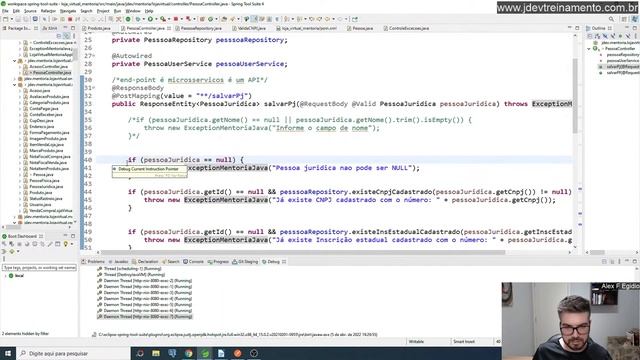This screenshot has width=640, height=360.
Task: Open the Source menu
Action: pyautogui.click(x=30, y=11)
